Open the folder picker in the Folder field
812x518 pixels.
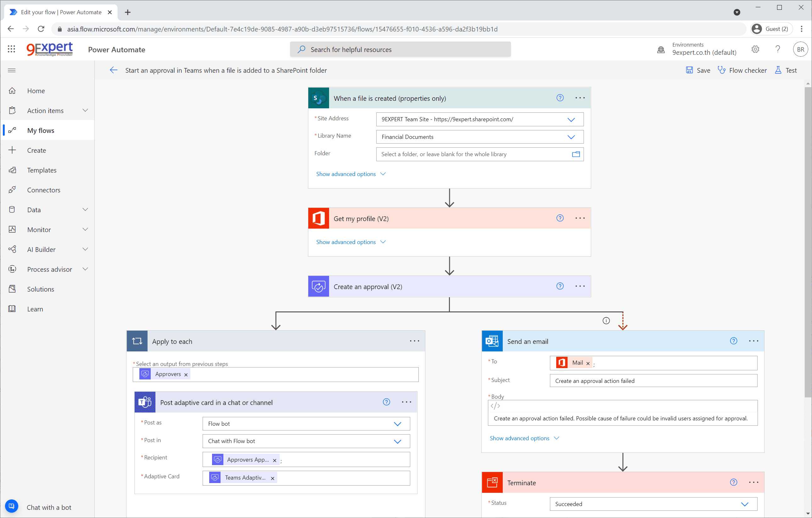575,154
